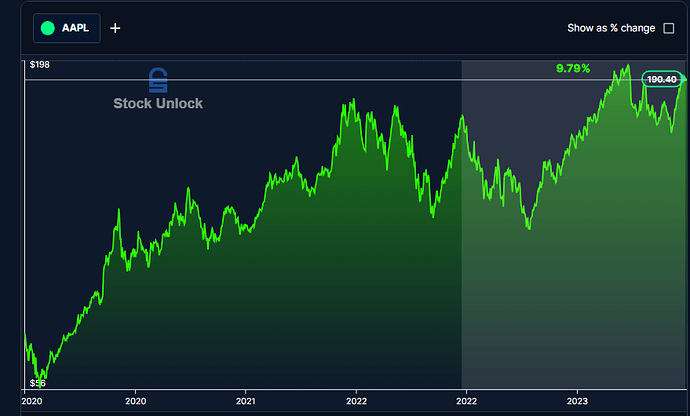The image size is (690, 416).
Task: Click the plus icon to add ticker
Action: (115, 28)
